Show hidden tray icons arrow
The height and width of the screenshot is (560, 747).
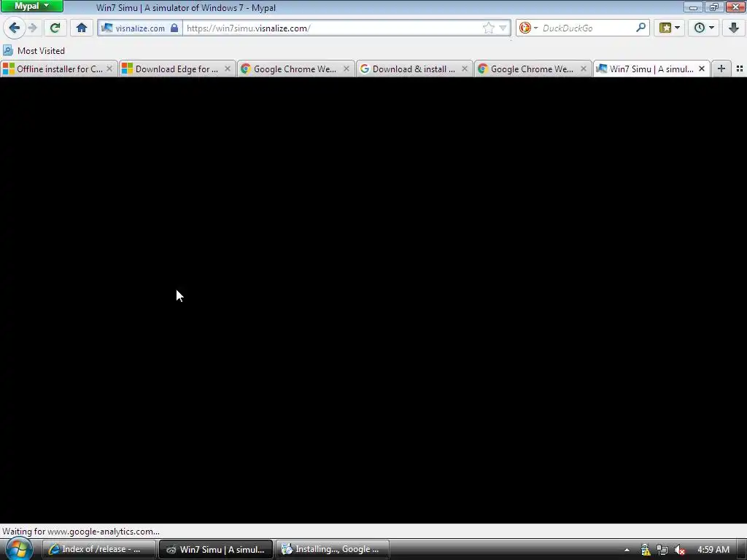[627, 550]
